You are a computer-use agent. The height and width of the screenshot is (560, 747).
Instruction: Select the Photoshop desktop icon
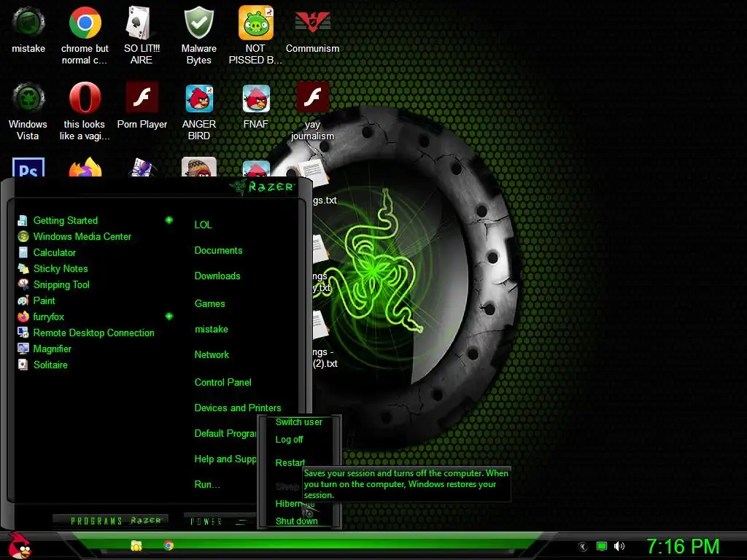point(28,168)
